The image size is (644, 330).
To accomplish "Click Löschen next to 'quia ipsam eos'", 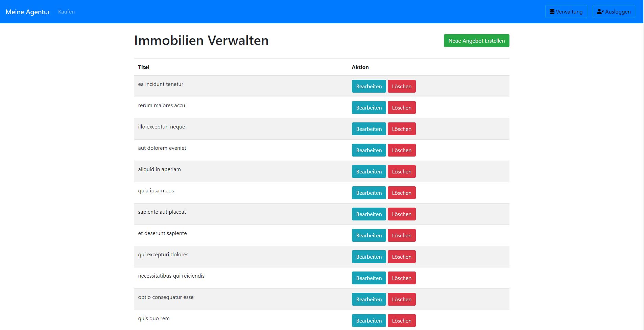I will (x=402, y=193).
